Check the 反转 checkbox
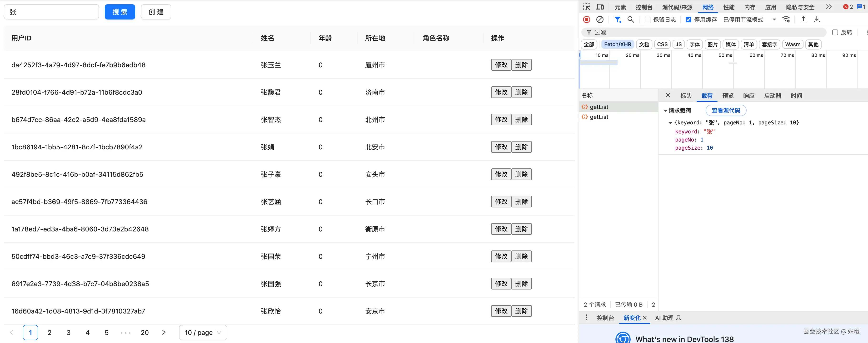 [835, 32]
